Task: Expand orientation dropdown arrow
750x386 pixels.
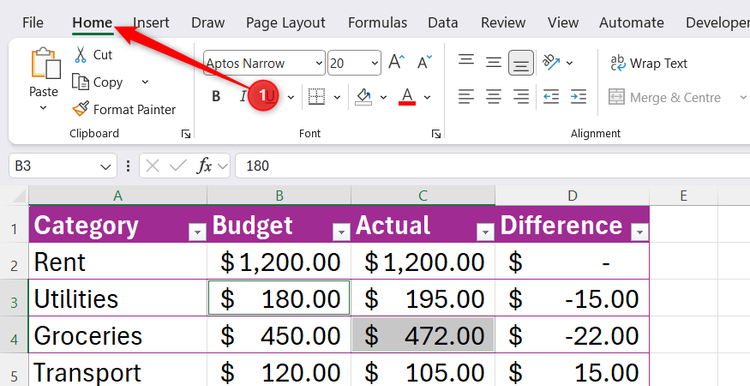Action: (x=569, y=63)
